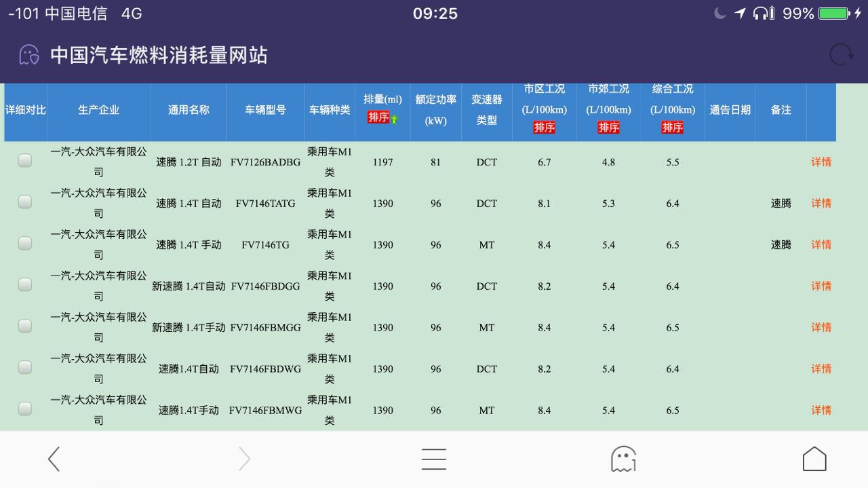The image size is (868, 488).
Task: Select model number FV7146TATG
Action: tap(266, 204)
